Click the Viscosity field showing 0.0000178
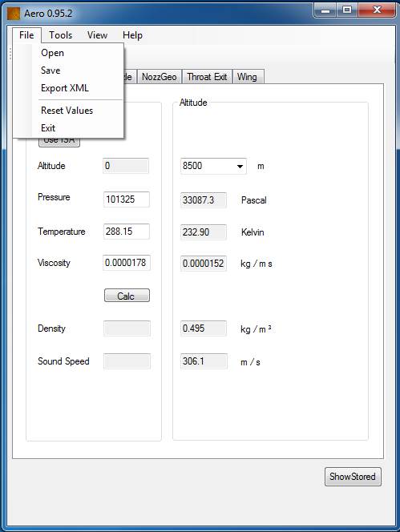Viewport: 400px width, 532px height. tap(127, 263)
